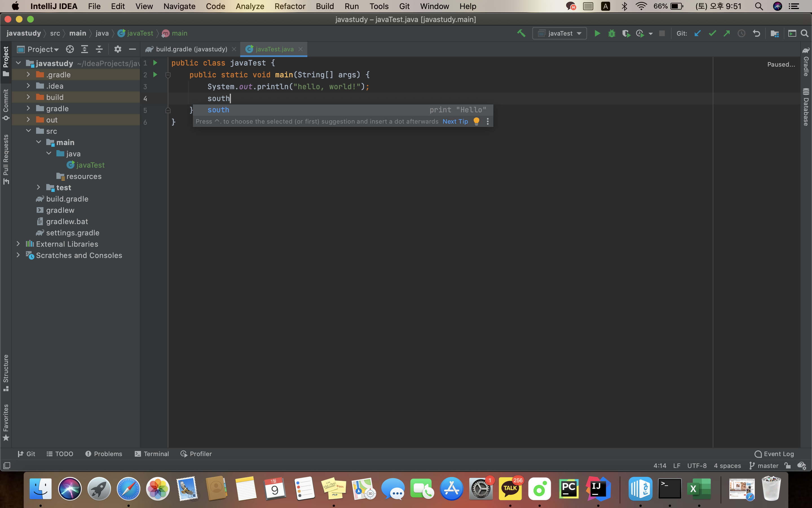
Task: Select javaTest file in project tree
Action: pyautogui.click(x=90, y=165)
